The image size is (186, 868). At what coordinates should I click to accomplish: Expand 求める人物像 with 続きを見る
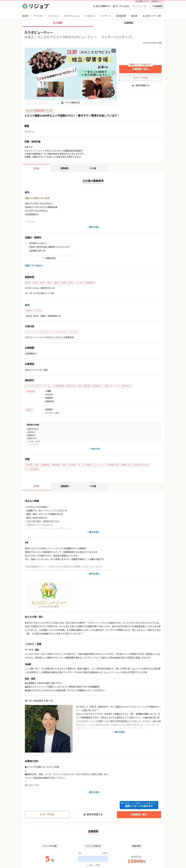click(x=93, y=532)
